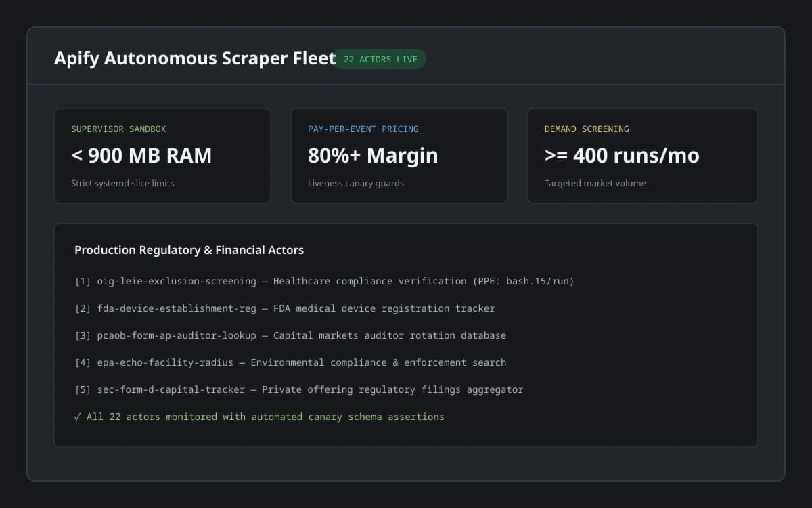
Task: Click 'Targeted market volume' caption
Action: tap(595, 183)
